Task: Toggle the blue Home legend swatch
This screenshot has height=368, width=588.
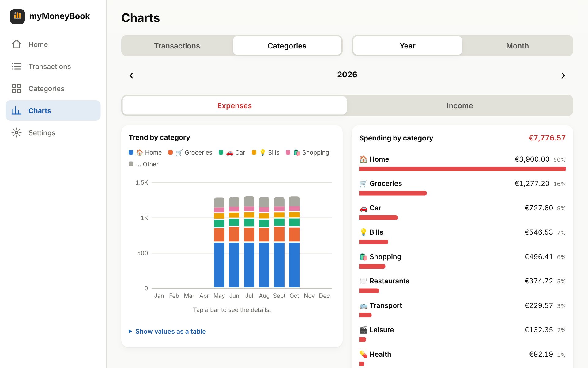Action: (x=131, y=152)
